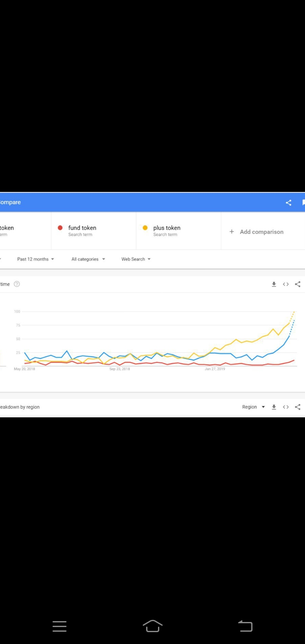Tap the Android home button
The height and width of the screenshot is (644, 305).
(152, 626)
